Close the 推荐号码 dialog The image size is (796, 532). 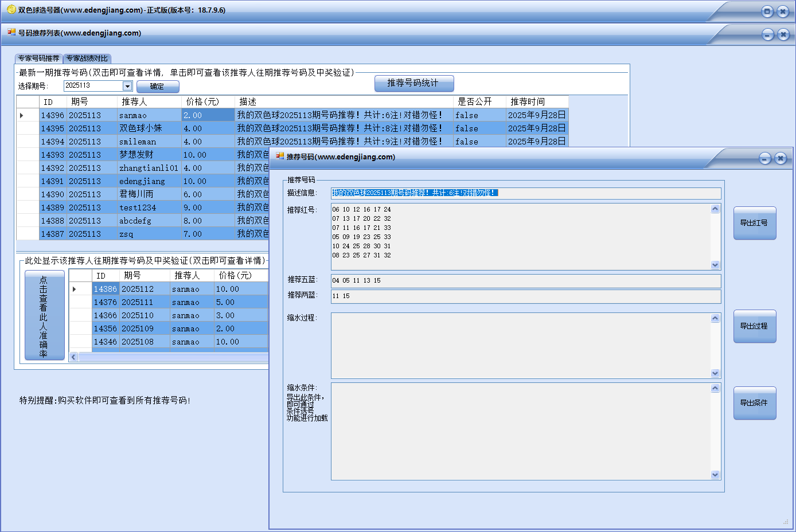[780, 158]
